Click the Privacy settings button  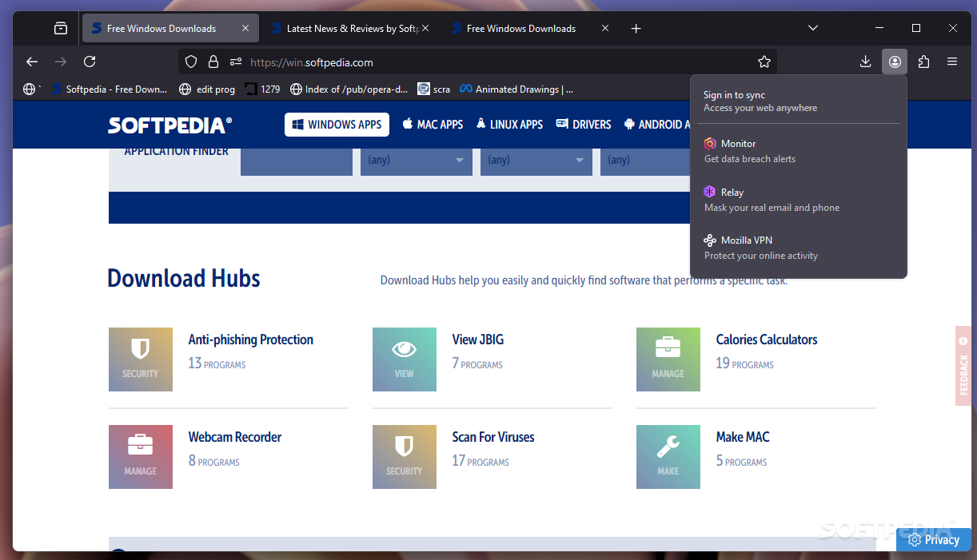[x=934, y=540]
